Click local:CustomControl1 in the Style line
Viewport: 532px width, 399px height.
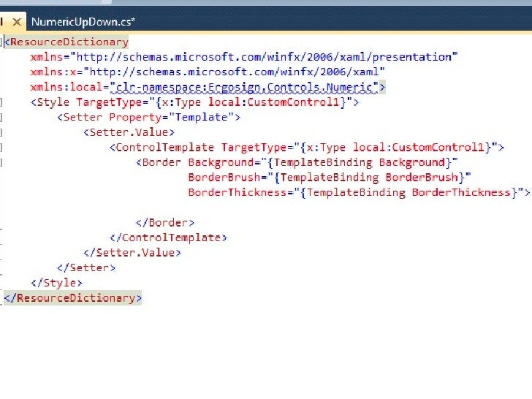click(x=273, y=102)
